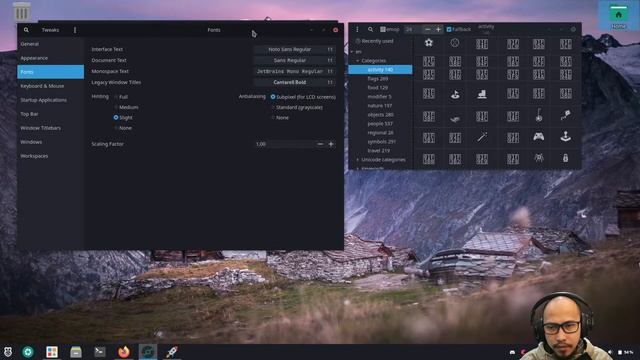Click the Scaling Factor value field
This screenshot has height=360, width=640.
(x=284, y=144)
